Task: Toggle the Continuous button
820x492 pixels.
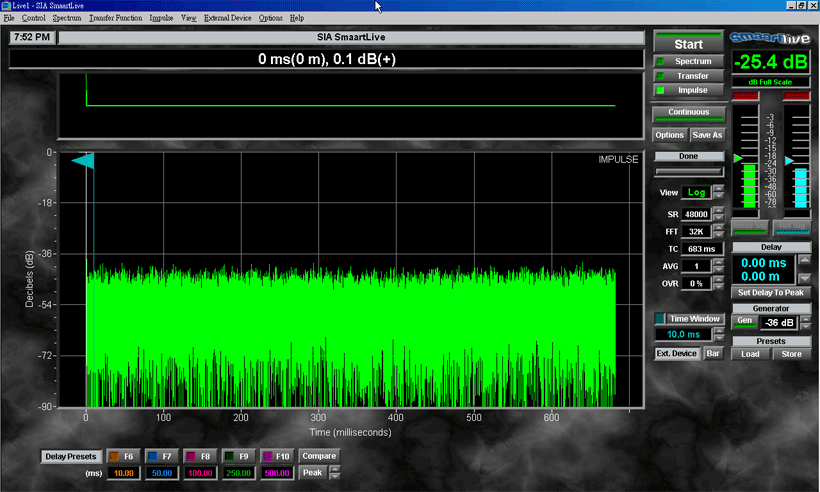Action: point(688,113)
